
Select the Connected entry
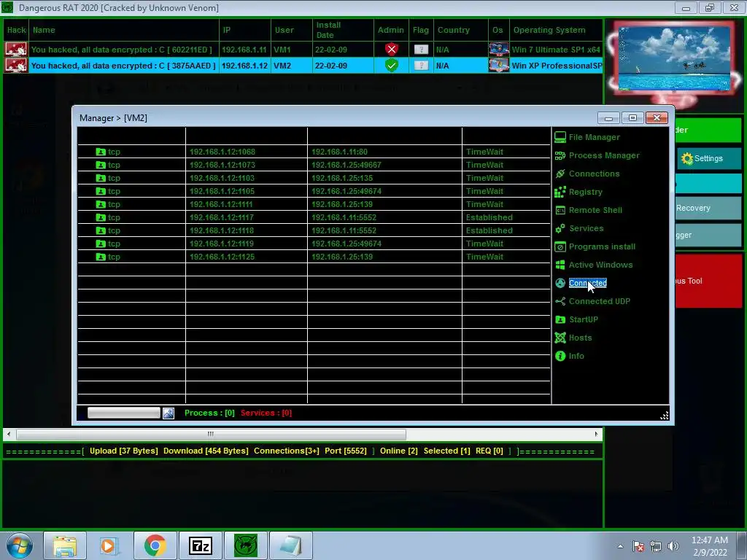click(x=587, y=283)
